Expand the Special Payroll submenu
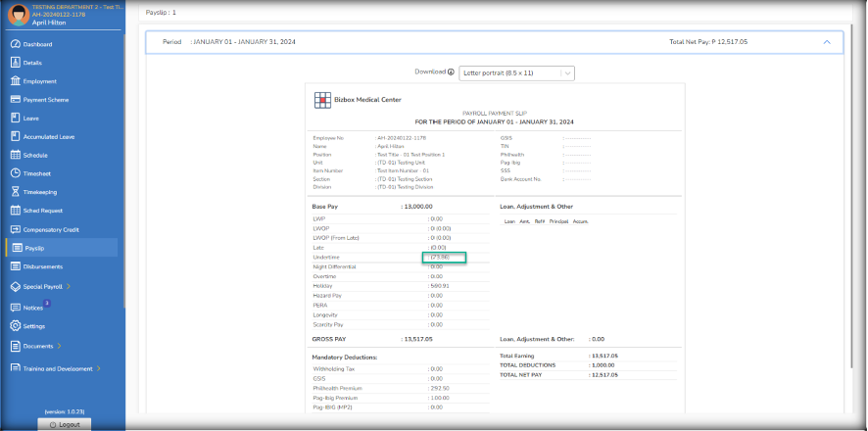 (69, 287)
